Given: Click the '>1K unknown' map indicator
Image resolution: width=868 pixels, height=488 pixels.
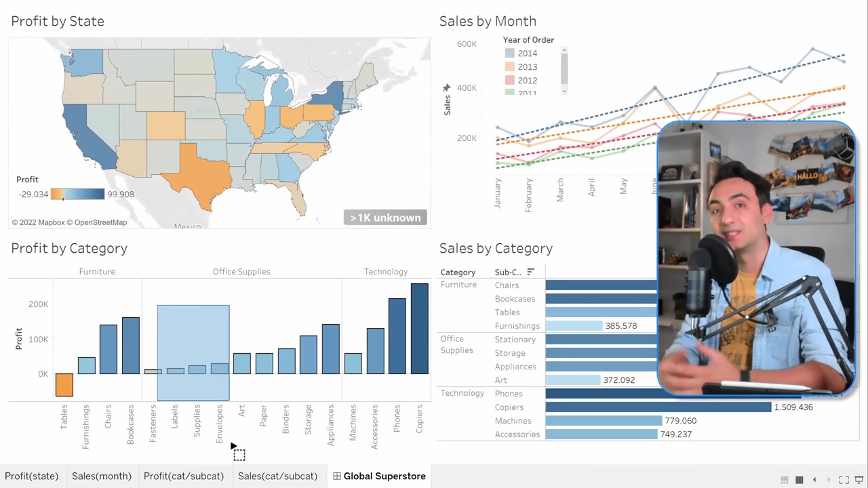Looking at the screenshot, I should click(385, 218).
